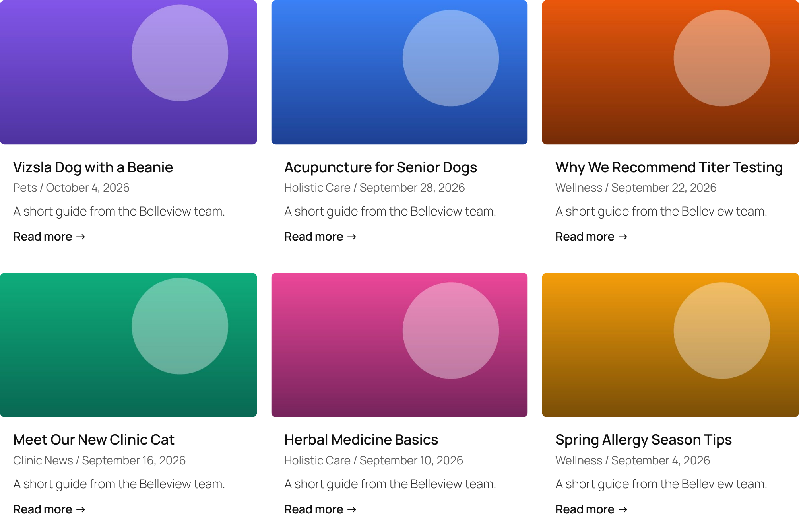The image size is (799, 532).
Task: Open 'Spring Allergy Season Tips' title
Action: pos(644,440)
